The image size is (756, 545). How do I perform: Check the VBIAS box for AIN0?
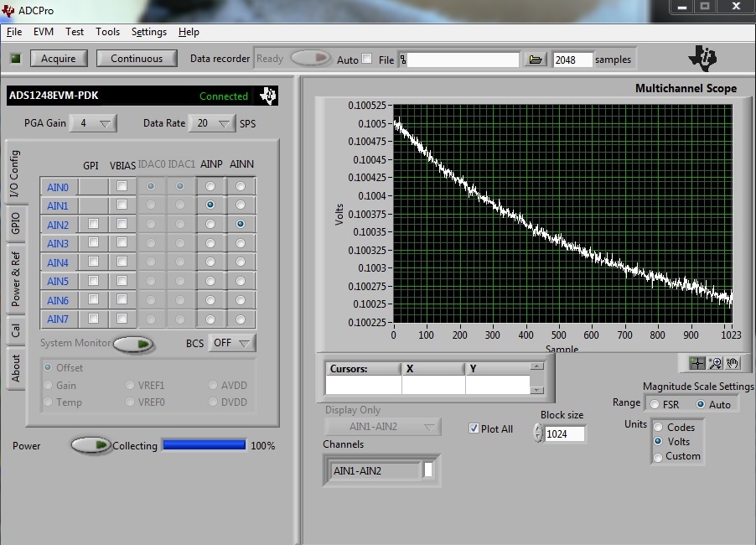[122, 186]
